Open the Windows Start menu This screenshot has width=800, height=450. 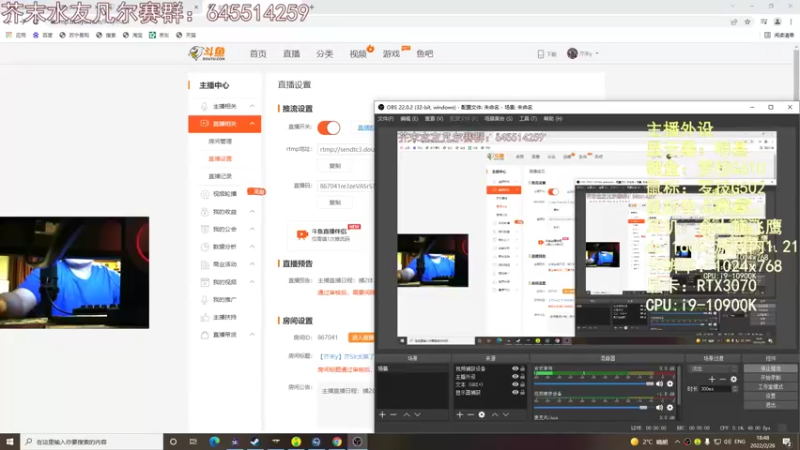10,442
